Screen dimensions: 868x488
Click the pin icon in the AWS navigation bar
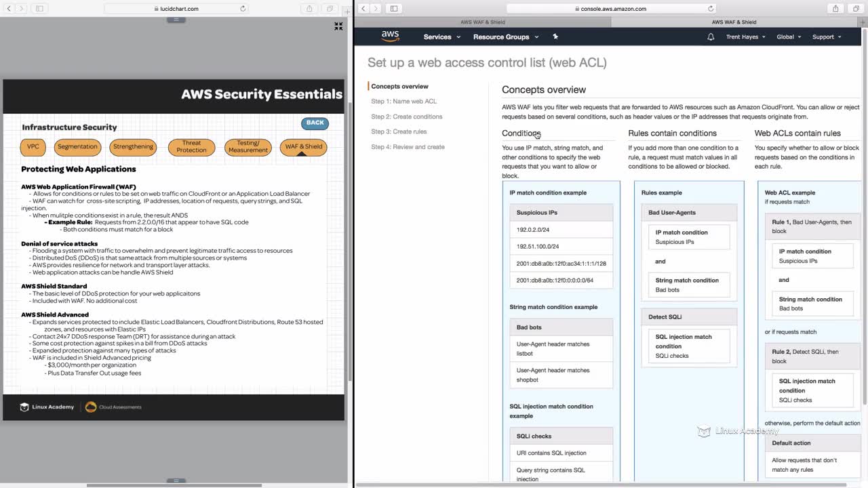click(555, 37)
